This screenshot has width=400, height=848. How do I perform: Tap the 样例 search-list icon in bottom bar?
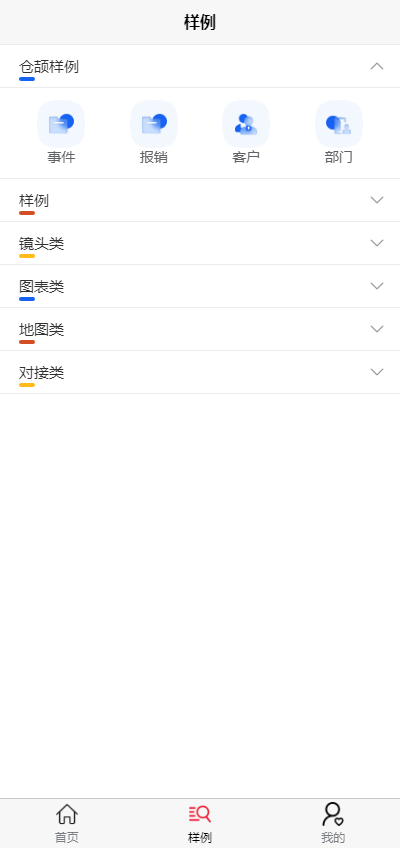coord(199,814)
